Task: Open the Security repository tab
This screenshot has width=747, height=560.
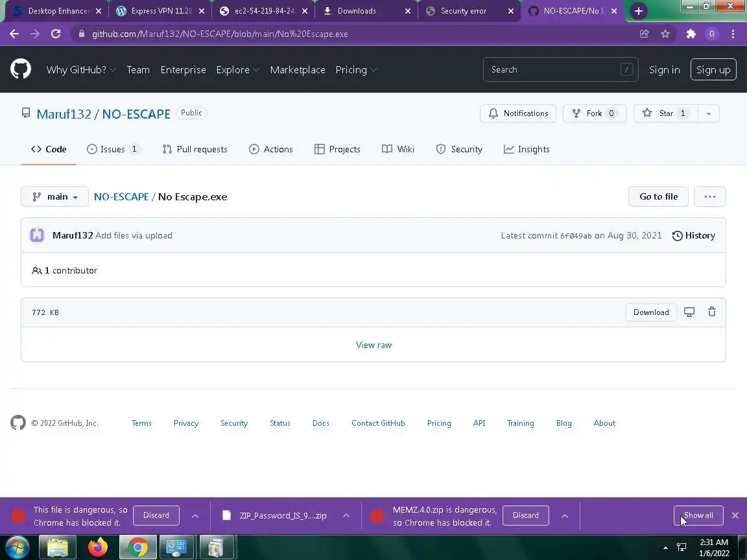Action: [459, 149]
